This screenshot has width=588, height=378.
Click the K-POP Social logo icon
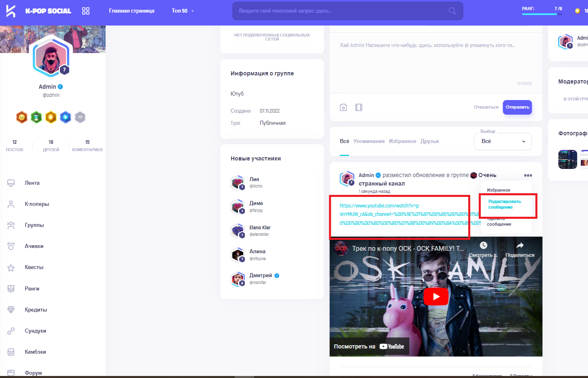coord(11,11)
